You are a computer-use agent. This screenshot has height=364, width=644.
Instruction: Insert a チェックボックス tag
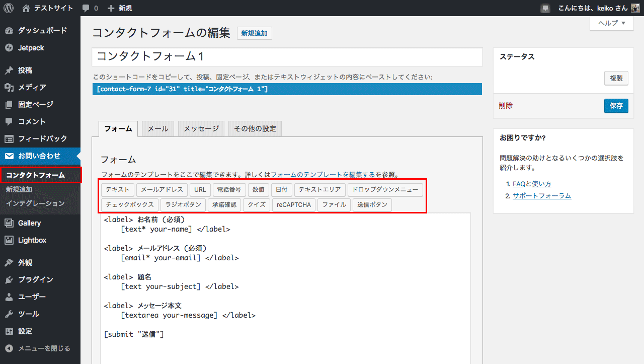[130, 205]
